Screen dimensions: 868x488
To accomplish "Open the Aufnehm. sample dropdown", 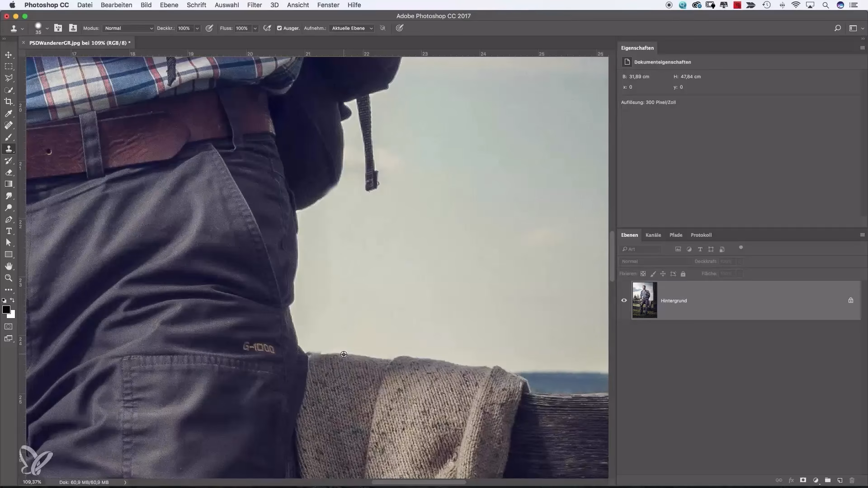I will [352, 28].
